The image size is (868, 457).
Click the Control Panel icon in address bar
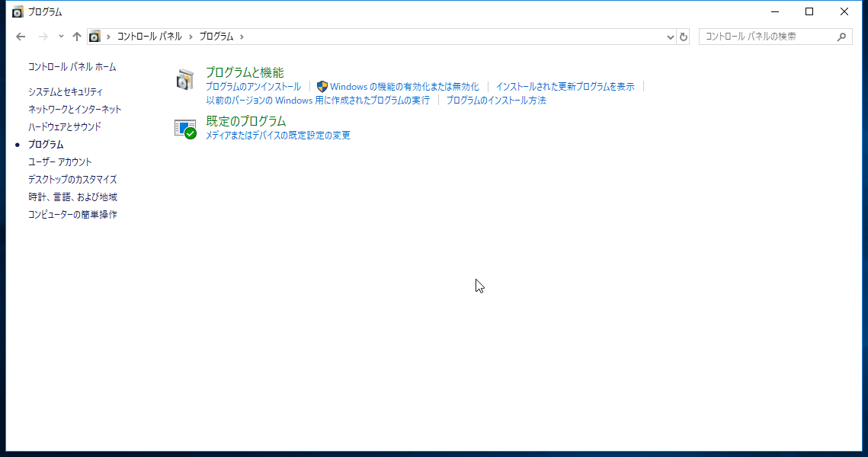coord(94,37)
